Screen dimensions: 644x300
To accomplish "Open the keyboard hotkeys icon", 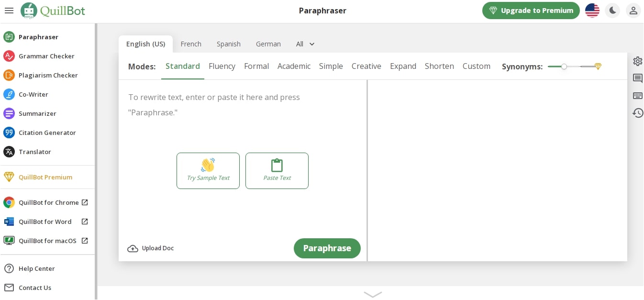I will [x=637, y=96].
